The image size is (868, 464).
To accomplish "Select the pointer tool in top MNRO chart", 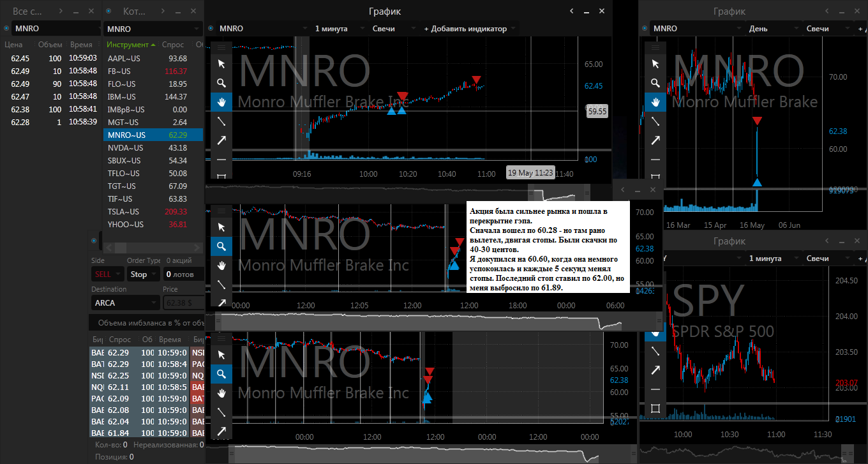I will [x=221, y=64].
